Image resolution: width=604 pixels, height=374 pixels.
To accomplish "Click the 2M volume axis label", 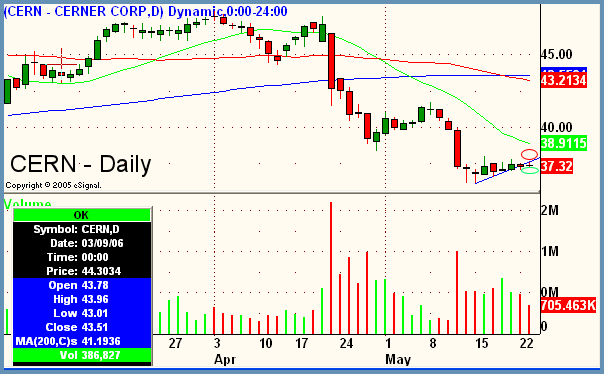I will [x=550, y=210].
